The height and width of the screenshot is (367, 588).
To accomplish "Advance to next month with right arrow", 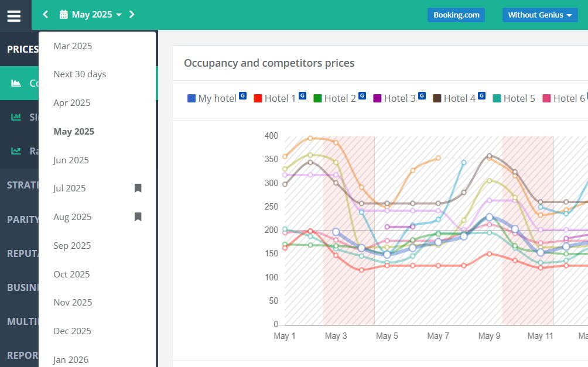I will pyautogui.click(x=132, y=15).
